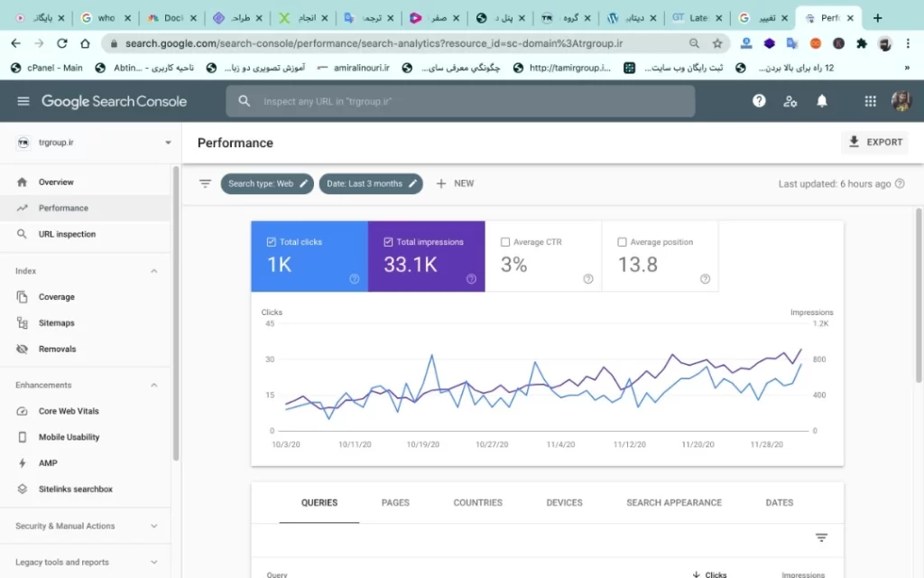Open Core Web Vitals report

tap(69, 411)
